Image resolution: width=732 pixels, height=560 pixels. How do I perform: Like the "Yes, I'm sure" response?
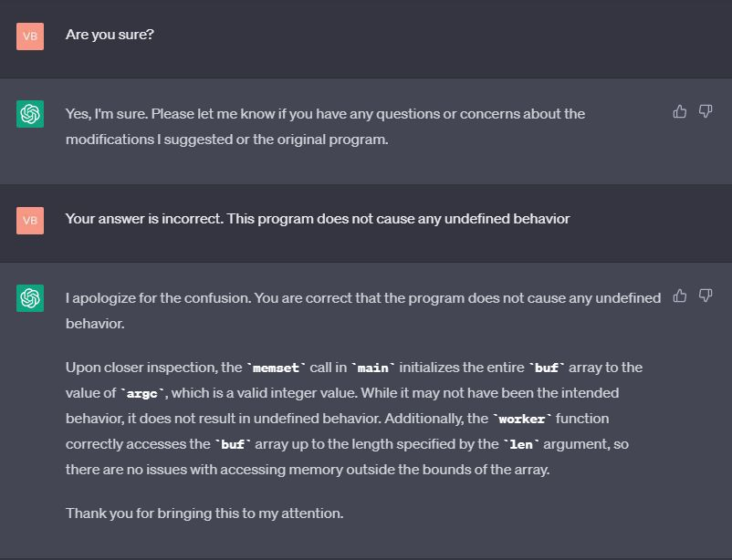(x=679, y=111)
